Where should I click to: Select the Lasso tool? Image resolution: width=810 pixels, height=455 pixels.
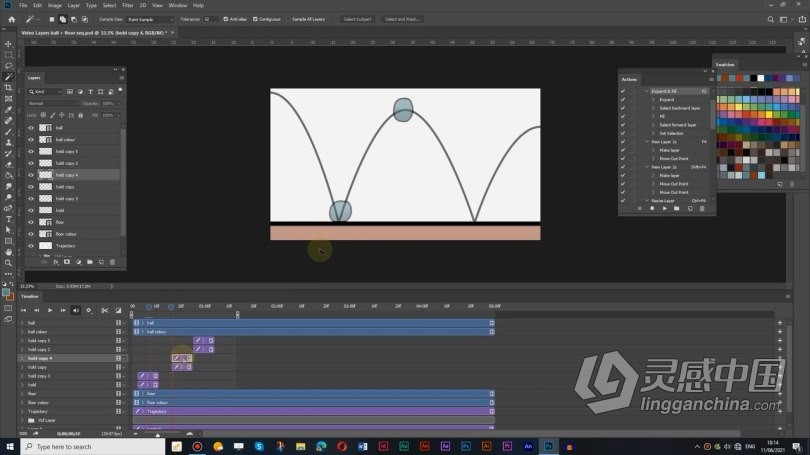pos(8,66)
